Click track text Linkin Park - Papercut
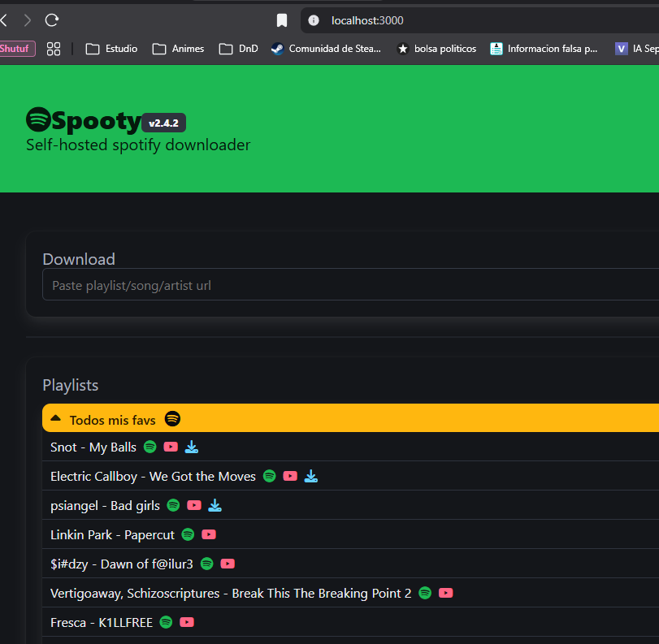 (112, 535)
